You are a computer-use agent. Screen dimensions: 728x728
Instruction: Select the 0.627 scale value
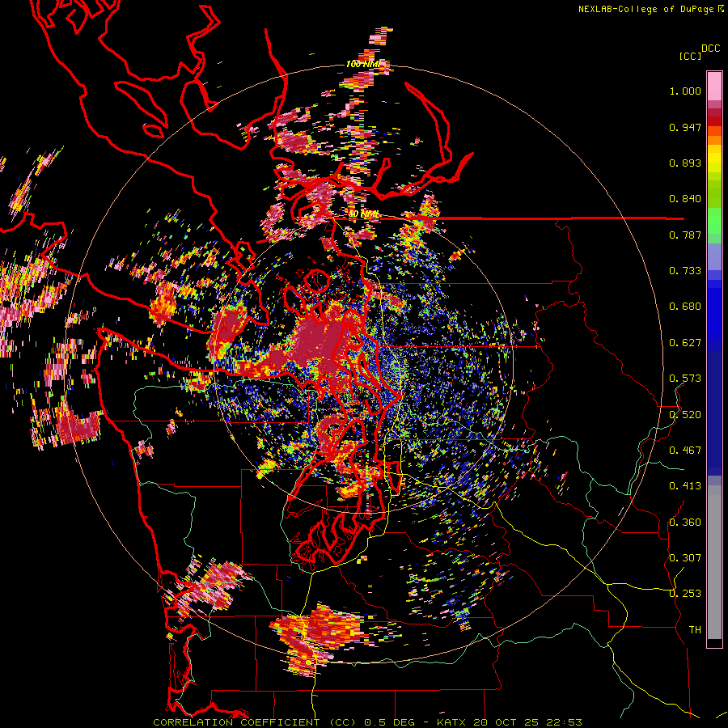coord(685,343)
